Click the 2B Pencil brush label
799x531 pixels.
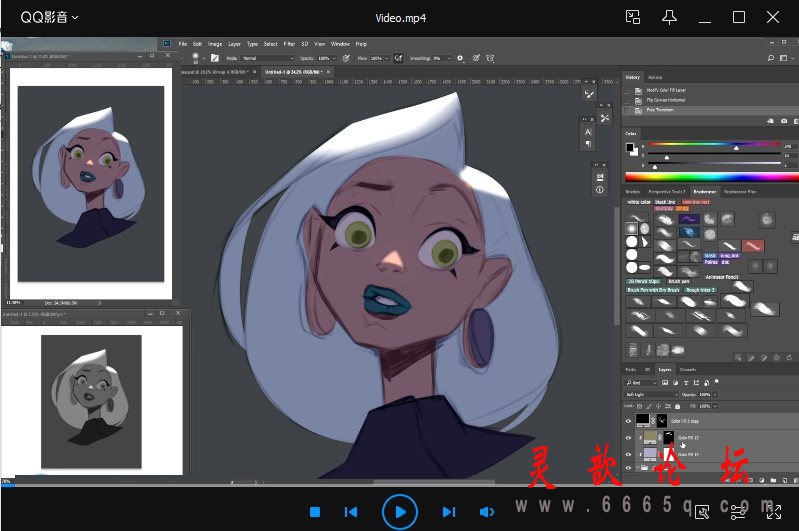(x=644, y=281)
